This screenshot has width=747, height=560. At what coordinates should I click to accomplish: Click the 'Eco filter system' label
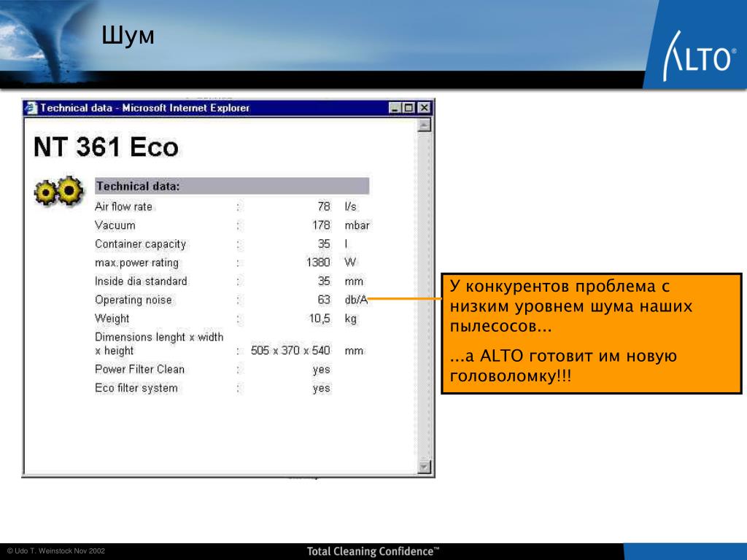point(136,388)
